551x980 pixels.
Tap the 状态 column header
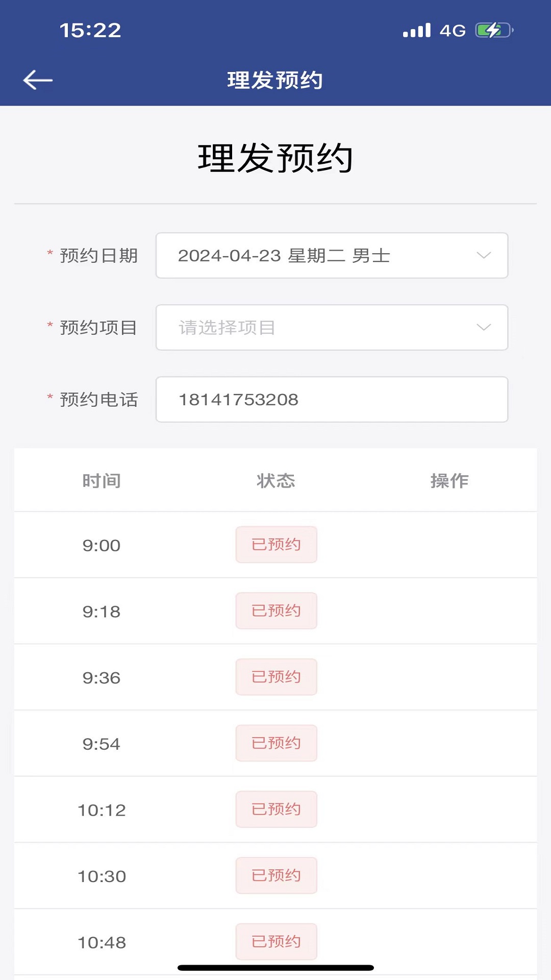(276, 481)
